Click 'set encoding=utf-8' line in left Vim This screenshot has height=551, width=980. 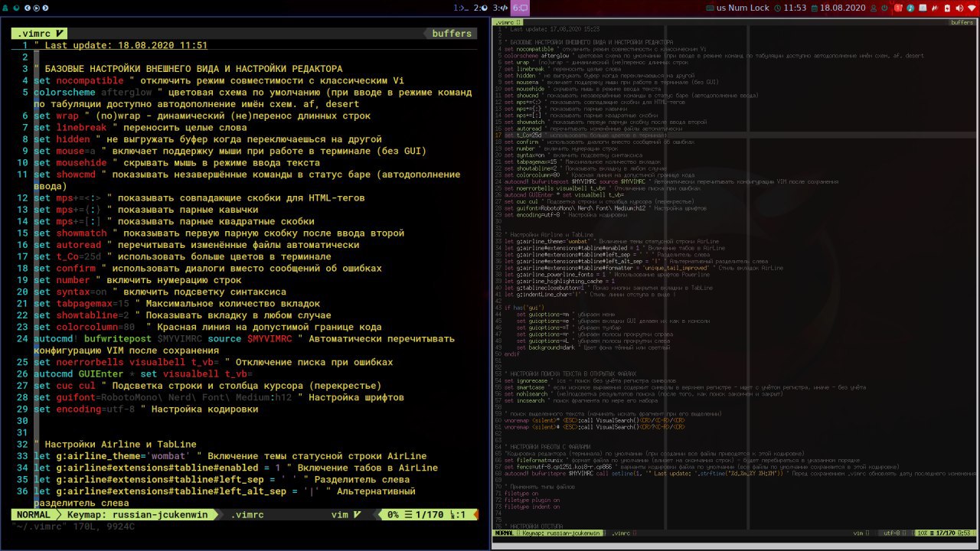pyautogui.click(x=145, y=409)
